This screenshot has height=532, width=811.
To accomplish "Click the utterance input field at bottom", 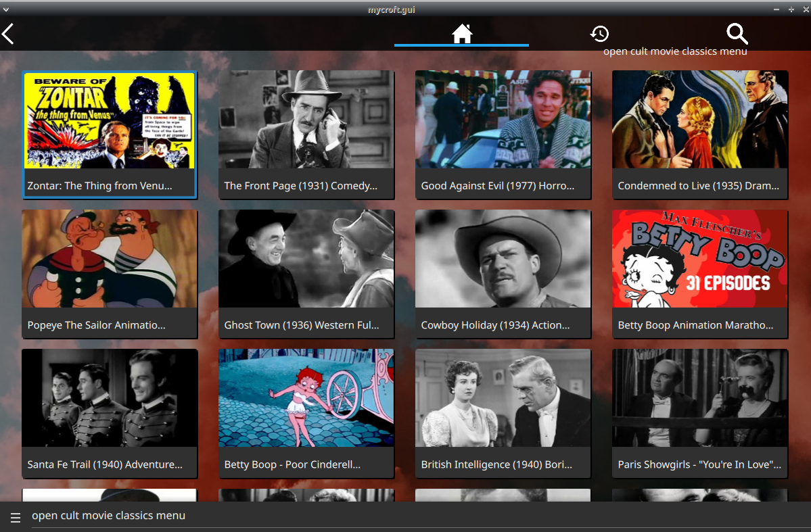I will [x=420, y=516].
